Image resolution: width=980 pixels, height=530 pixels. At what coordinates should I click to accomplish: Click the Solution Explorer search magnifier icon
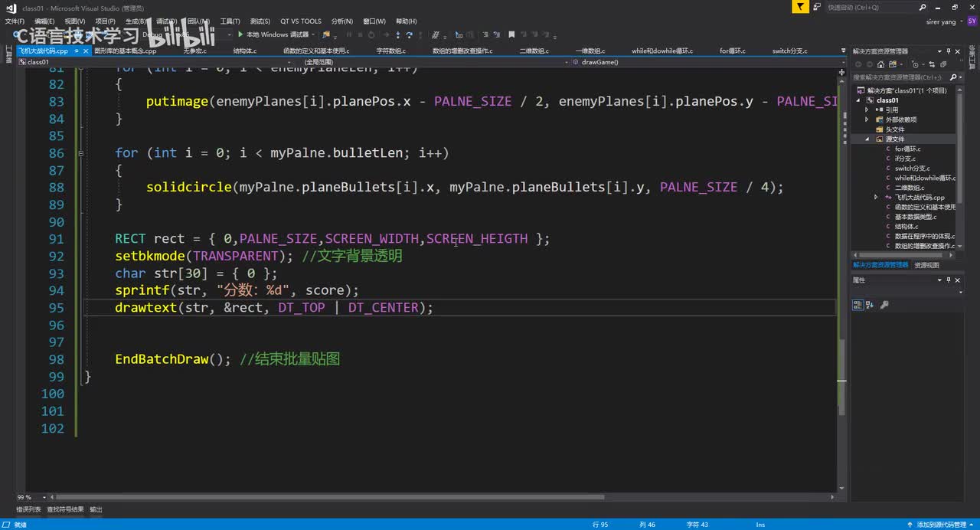952,77
